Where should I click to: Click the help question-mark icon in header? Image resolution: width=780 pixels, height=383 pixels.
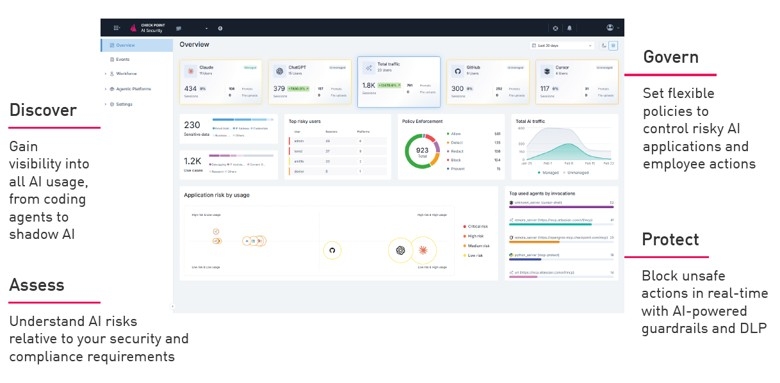(x=220, y=28)
